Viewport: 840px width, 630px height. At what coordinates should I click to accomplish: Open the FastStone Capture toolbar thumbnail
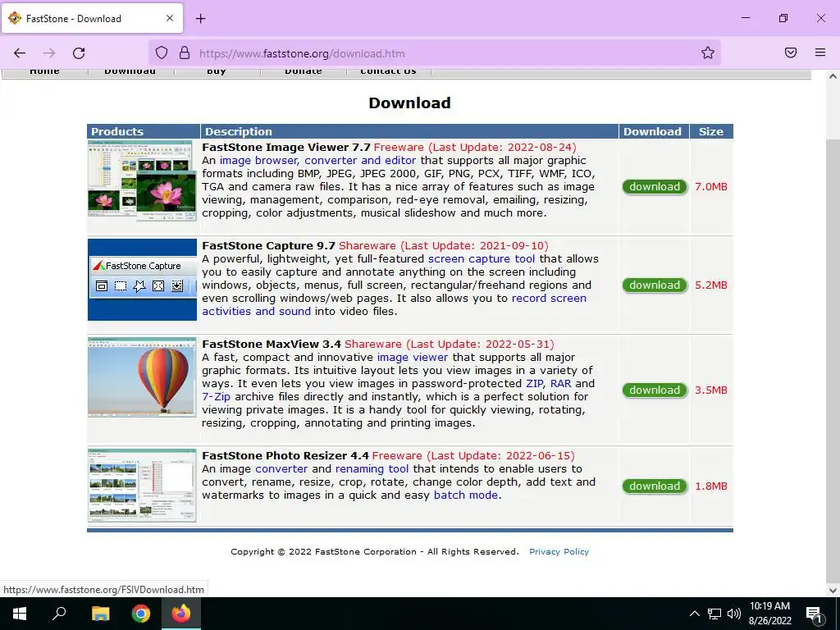click(142, 280)
